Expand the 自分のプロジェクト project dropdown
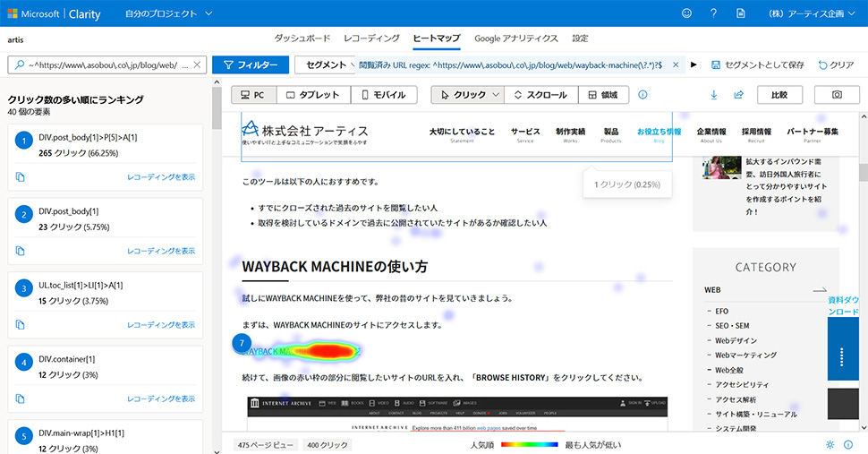The height and width of the screenshot is (454, 868). coord(168,13)
